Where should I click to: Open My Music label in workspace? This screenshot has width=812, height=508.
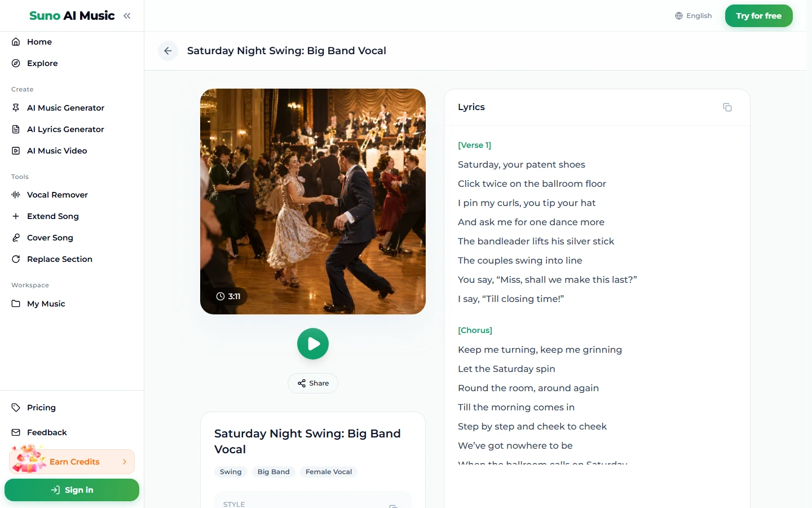(46, 304)
